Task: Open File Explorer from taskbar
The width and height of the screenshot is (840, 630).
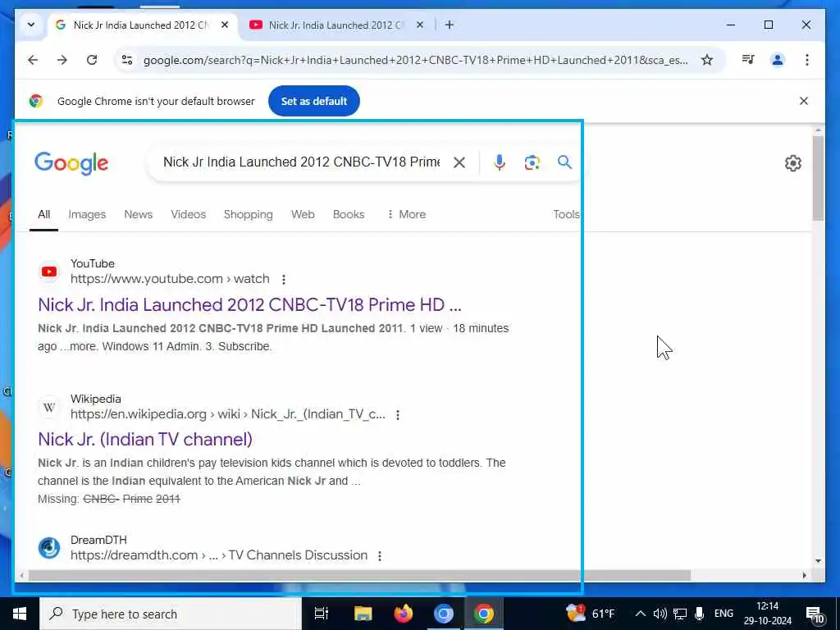Action: click(363, 614)
